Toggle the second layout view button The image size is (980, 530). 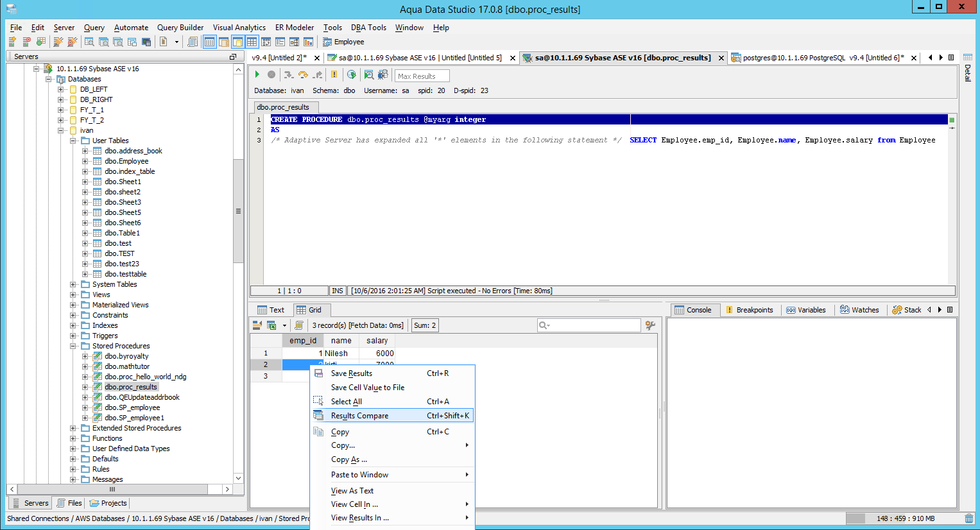tap(224, 42)
